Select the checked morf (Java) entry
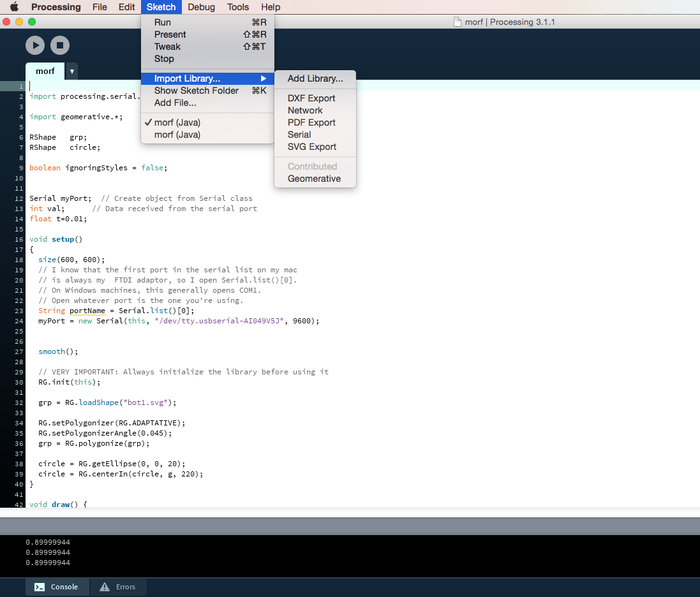The image size is (700, 597). [x=207, y=122]
